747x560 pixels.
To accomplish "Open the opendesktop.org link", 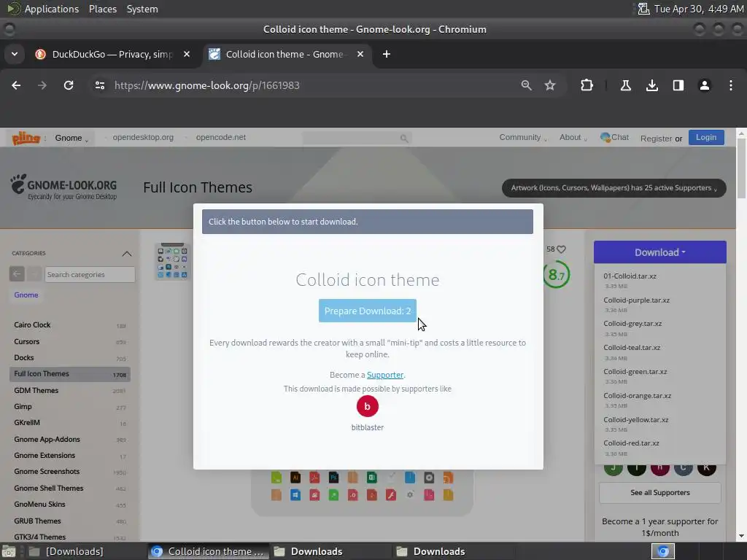I will 143,137.
